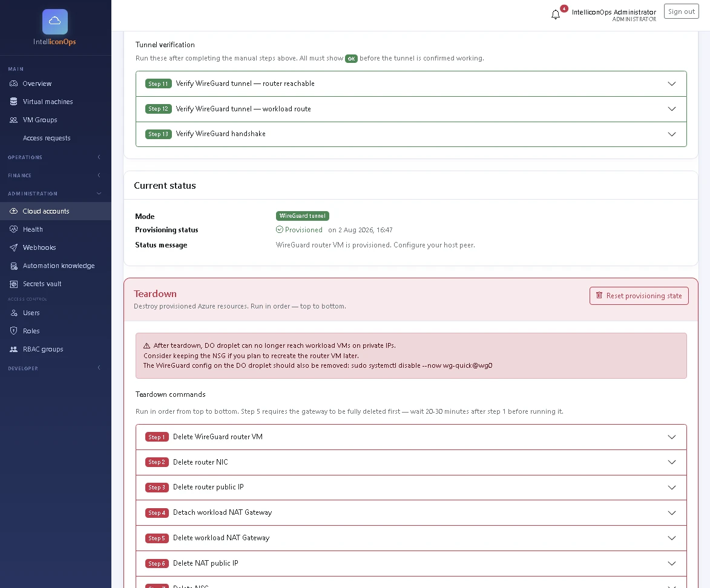This screenshot has height=588, width=710.
Task: Expand teardown Step 2 Delete router NIC
Action: [411, 462]
